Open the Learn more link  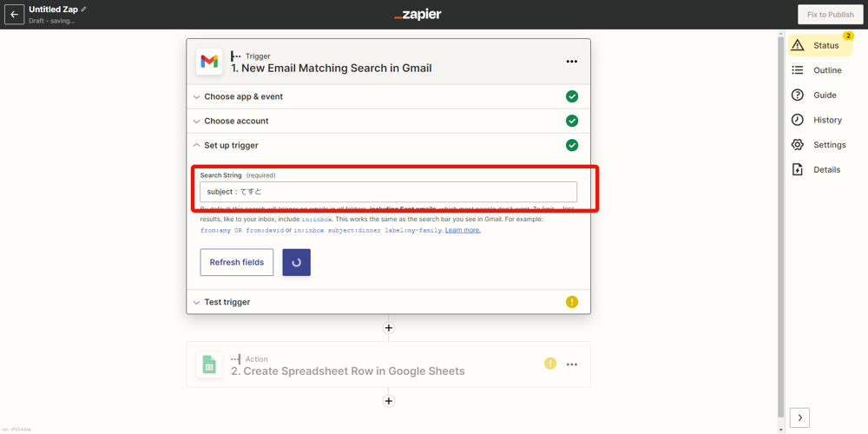(463, 230)
